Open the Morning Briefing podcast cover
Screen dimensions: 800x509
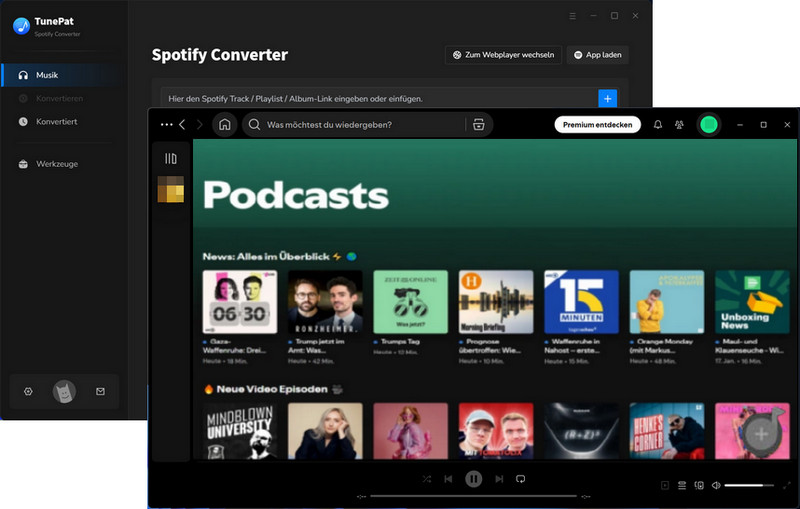coord(496,302)
